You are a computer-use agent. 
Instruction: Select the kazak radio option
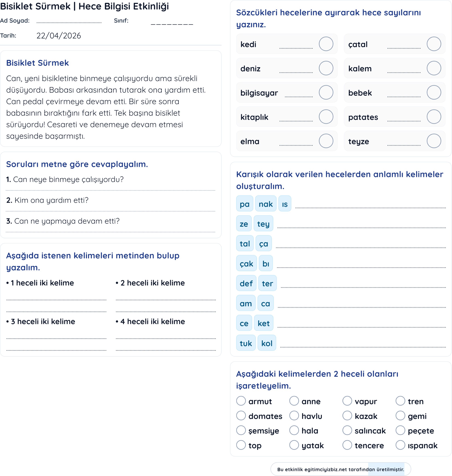[347, 416]
